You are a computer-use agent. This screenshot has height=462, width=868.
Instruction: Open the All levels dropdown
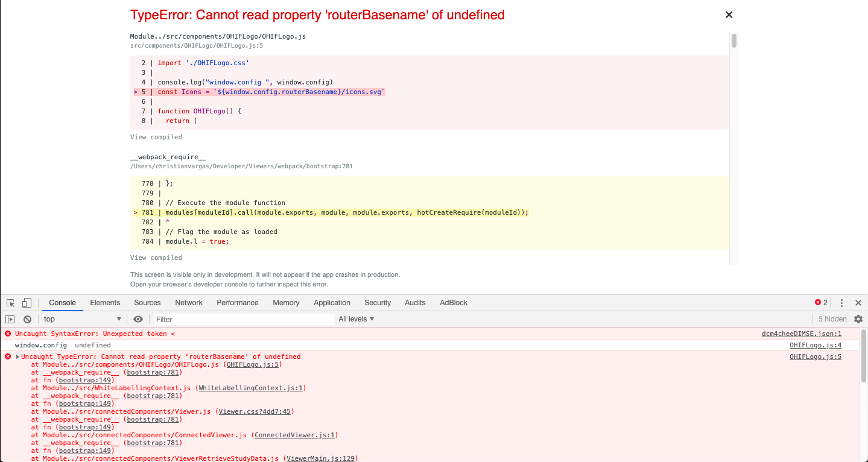pos(356,318)
